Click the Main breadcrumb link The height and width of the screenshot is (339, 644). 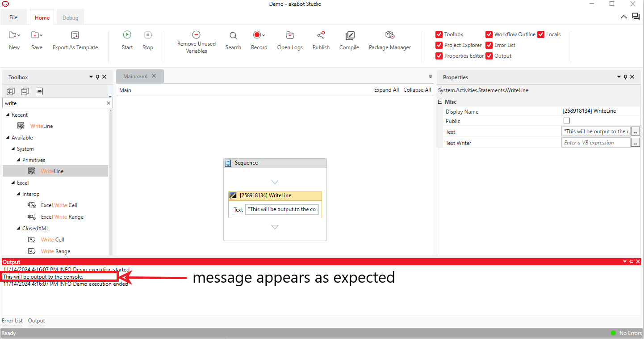tap(125, 90)
